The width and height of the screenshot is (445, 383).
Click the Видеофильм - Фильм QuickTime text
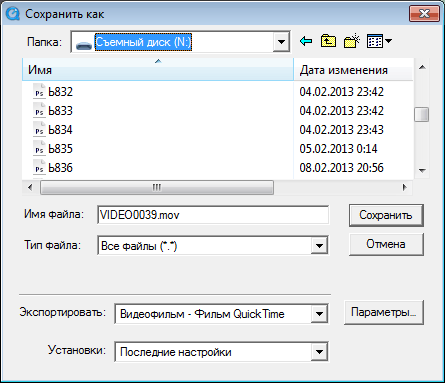click(x=202, y=314)
